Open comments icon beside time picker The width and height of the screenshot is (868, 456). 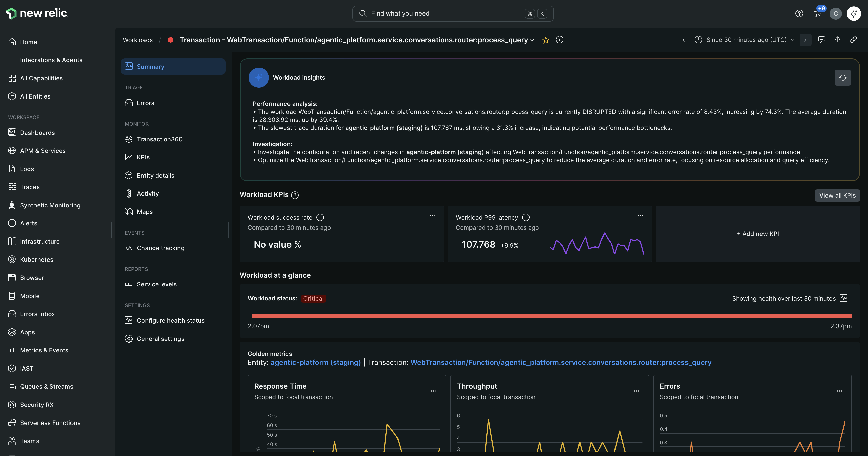tap(821, 40)
